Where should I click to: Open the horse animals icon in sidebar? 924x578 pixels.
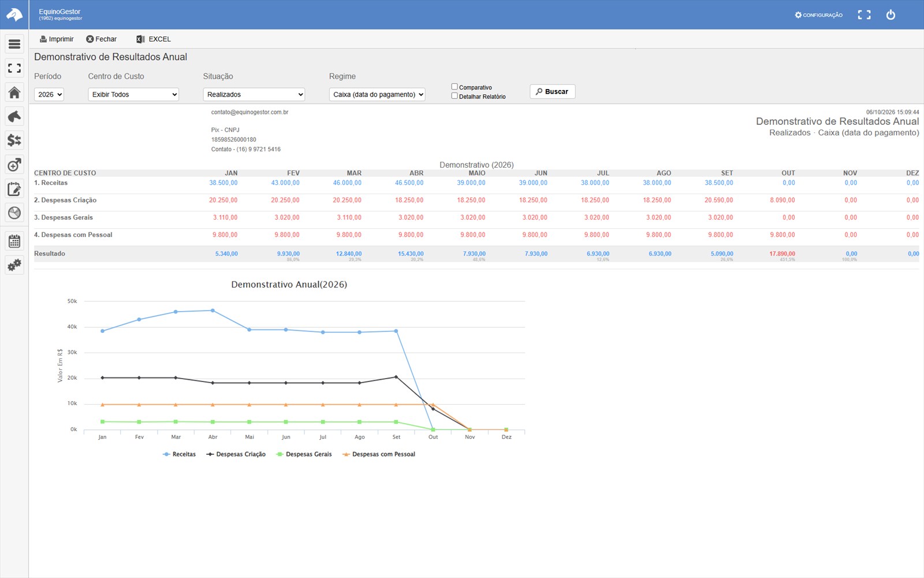(x=14, y=116)
